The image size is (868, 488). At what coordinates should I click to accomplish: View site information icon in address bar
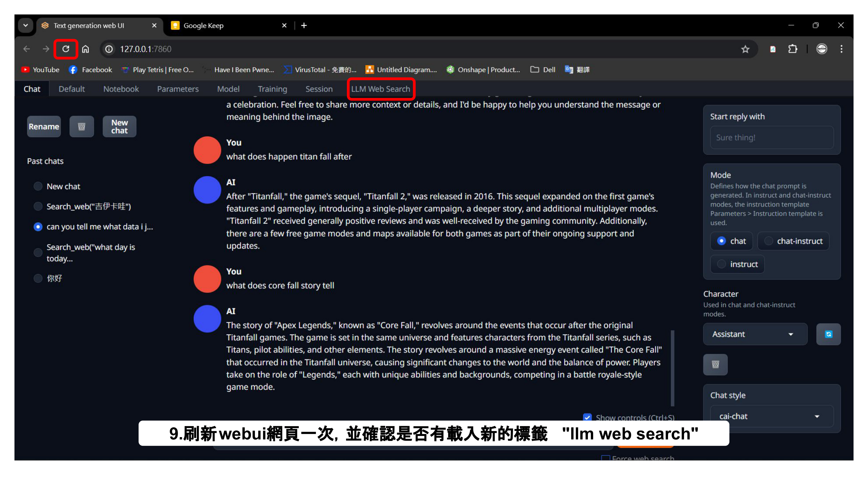[x=109, y=49]
